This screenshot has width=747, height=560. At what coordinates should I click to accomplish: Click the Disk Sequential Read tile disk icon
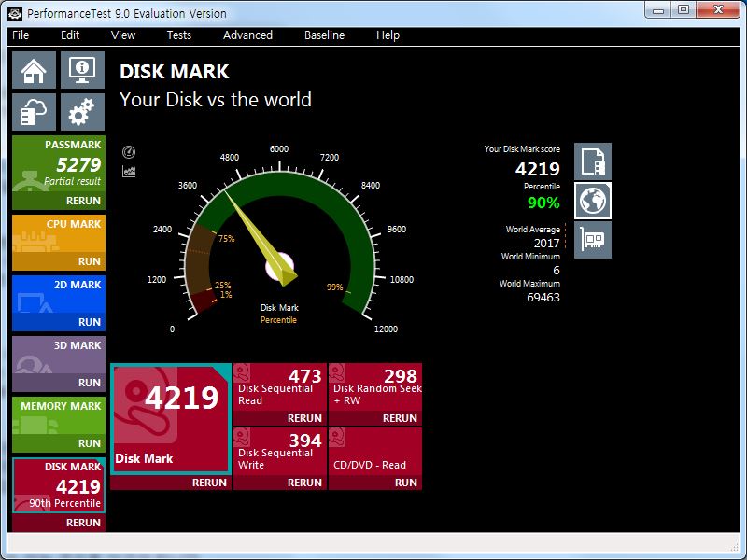242,372
